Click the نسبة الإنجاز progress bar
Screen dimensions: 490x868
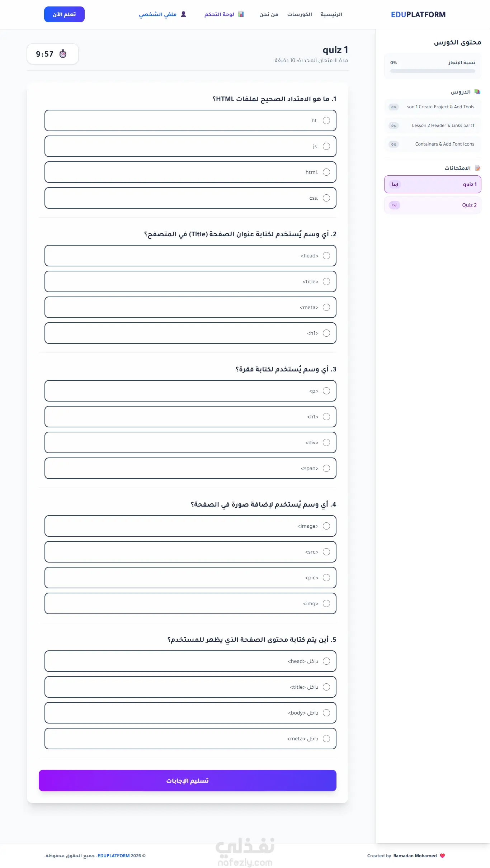coord(433,71)
